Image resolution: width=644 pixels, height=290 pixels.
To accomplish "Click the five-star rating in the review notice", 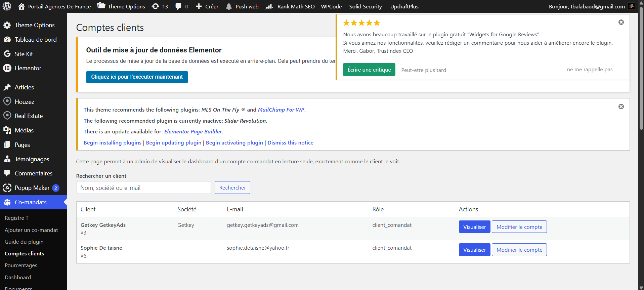I will [362, 23].
